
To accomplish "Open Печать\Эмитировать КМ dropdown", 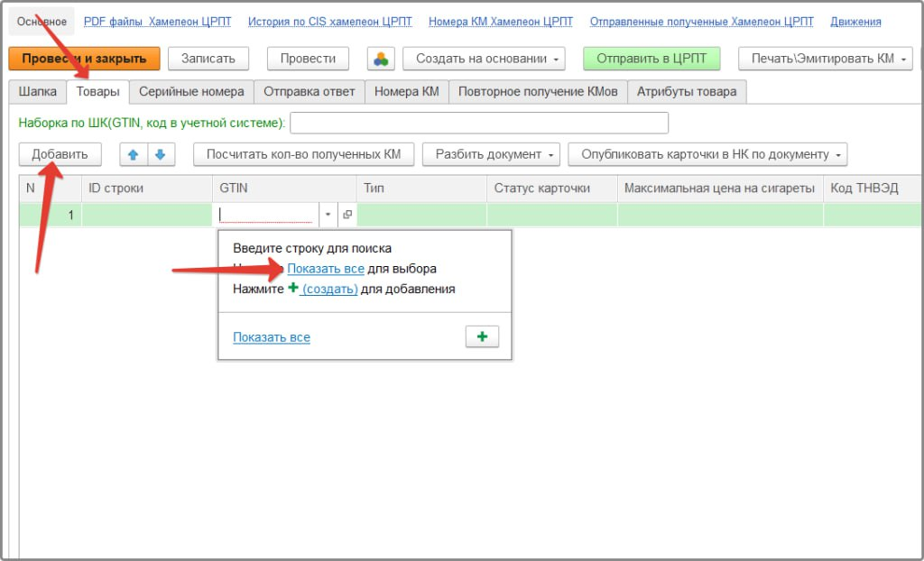I will [825, 59].
